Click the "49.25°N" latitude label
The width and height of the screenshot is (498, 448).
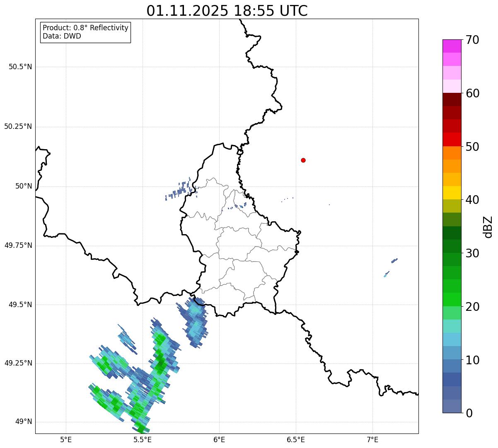18,363
